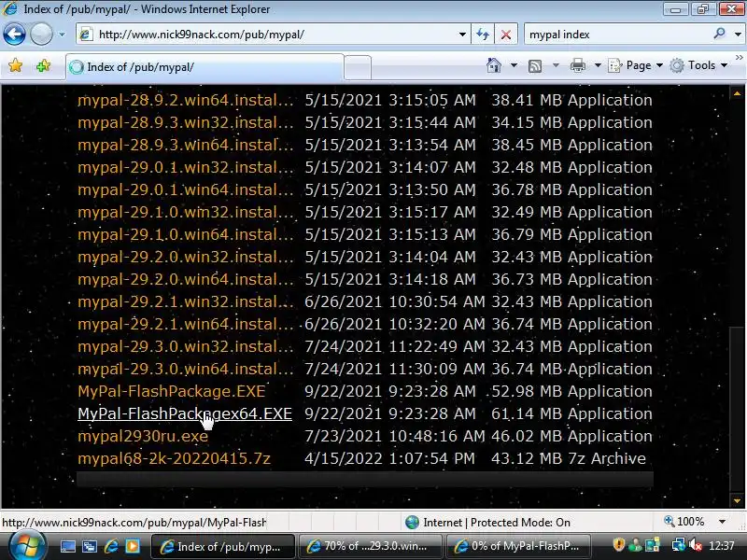Image resolution: width=747 pixels, height=560 pixels.
Task: Click the Forward navigation button
Action: click(41, 35)
